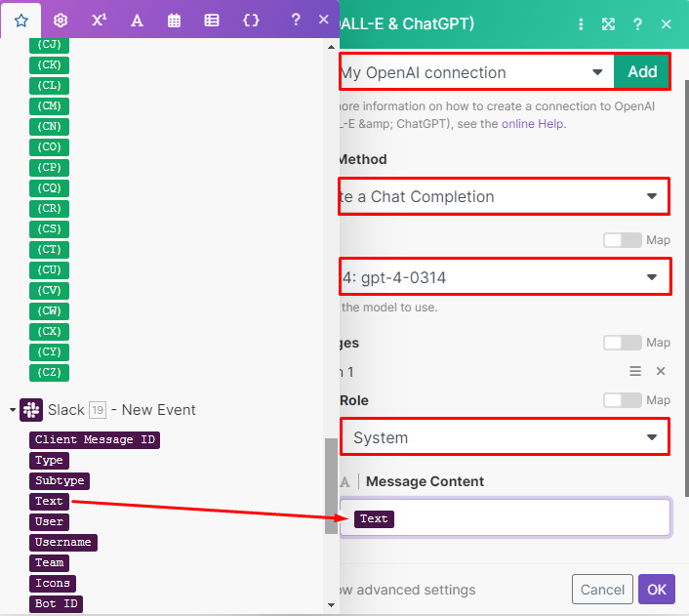The height and width of the screenshot is (616, 689).
Task: Select the (CS) column variable
Action: click(49, 229)
